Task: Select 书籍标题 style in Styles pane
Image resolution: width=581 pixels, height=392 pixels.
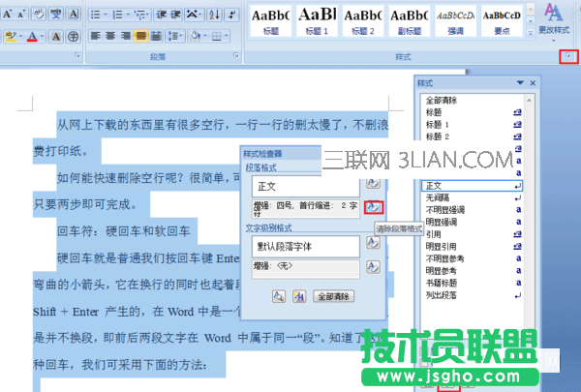Action: coord(473,283)
